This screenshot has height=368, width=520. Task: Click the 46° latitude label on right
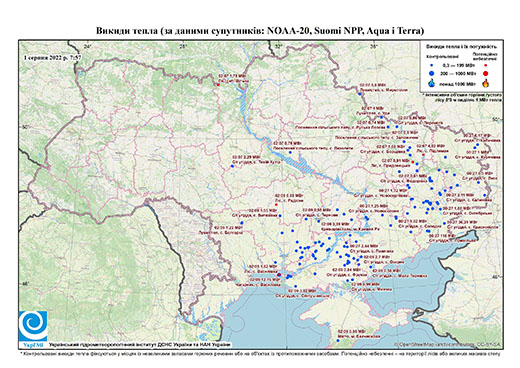point(497,277)
